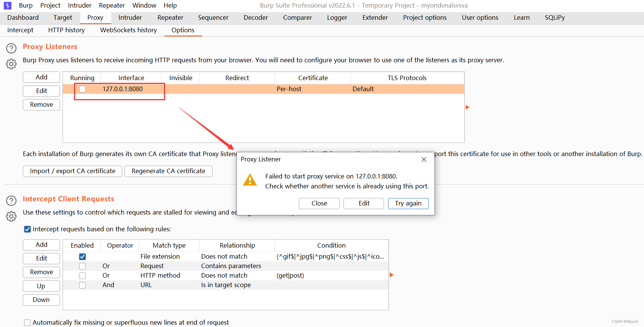The height and width of the screenshot is (327, 644).
Task: Open help for Intercept Client Requests
Action: (11, 201)
